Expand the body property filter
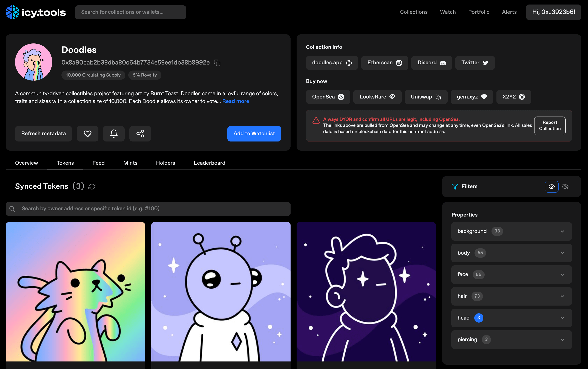 coord(511,253)
